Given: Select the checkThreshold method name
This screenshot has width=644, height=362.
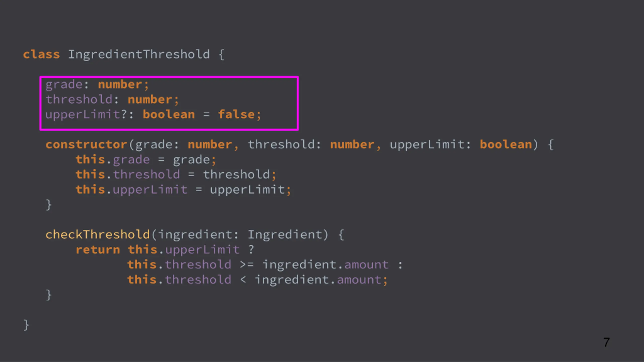Looking at the screenshot, I should (x=98, y=235).
